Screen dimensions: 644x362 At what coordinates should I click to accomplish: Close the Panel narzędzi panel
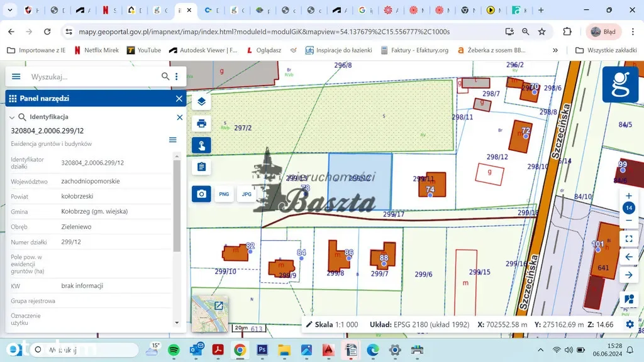(x=179, y=98)
